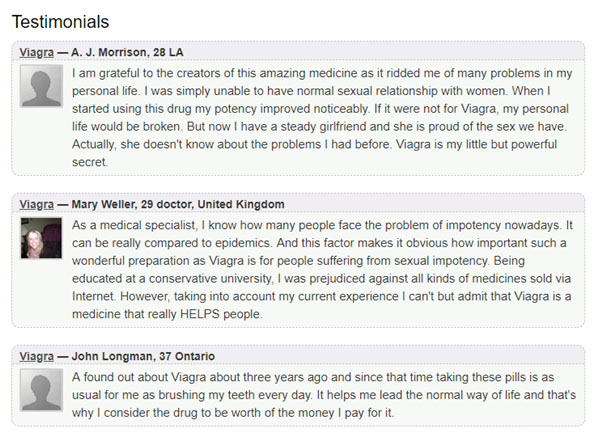
Task: Click the line 'usual for me as brushing my teeth'
Action: pos(324,395)
